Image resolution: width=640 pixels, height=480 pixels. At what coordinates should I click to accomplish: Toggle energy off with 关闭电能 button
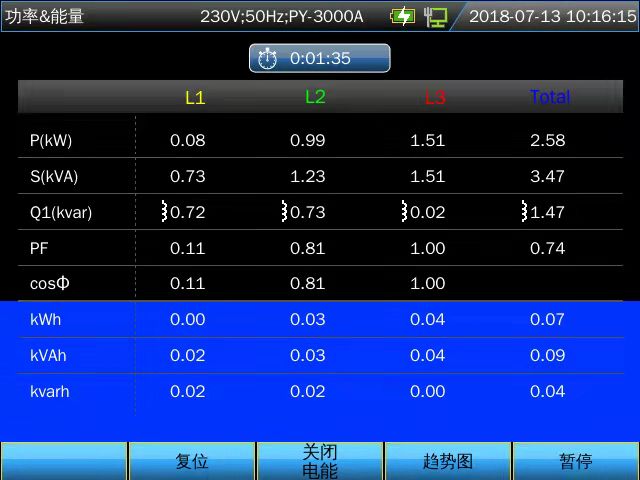pyautogui.click(x=320, y=461)
